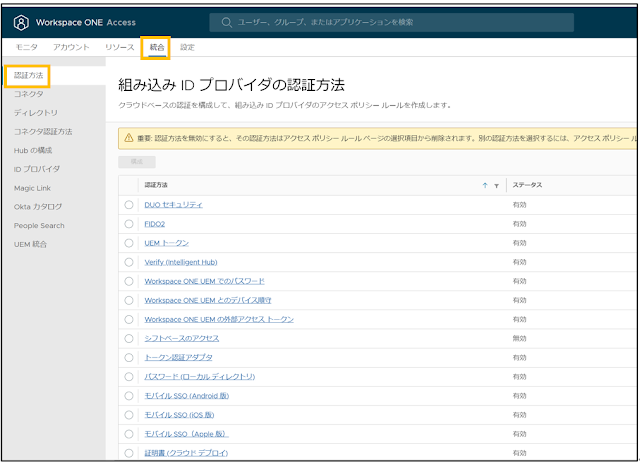Select the シフトベースのアクセス radio button
640x463 pixels.
coord(129,338)
